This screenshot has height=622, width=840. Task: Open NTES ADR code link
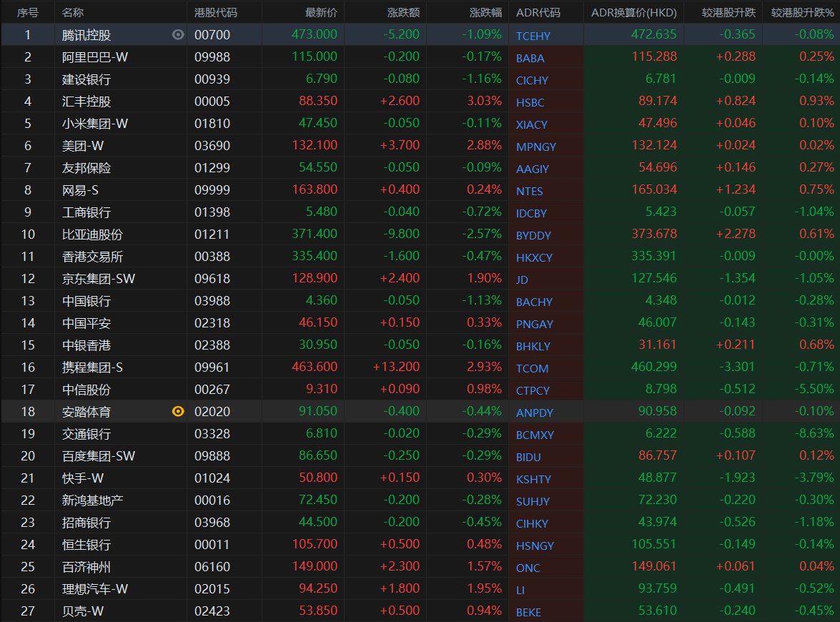529,191
